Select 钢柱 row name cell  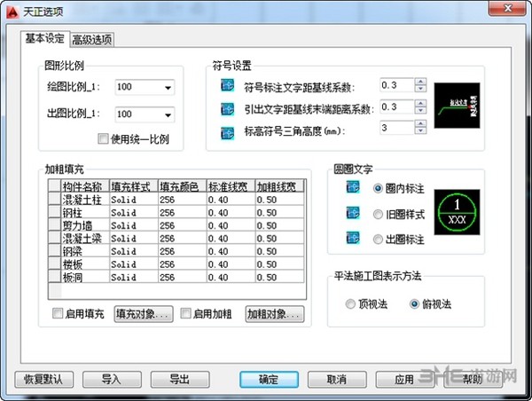(85, 213)
